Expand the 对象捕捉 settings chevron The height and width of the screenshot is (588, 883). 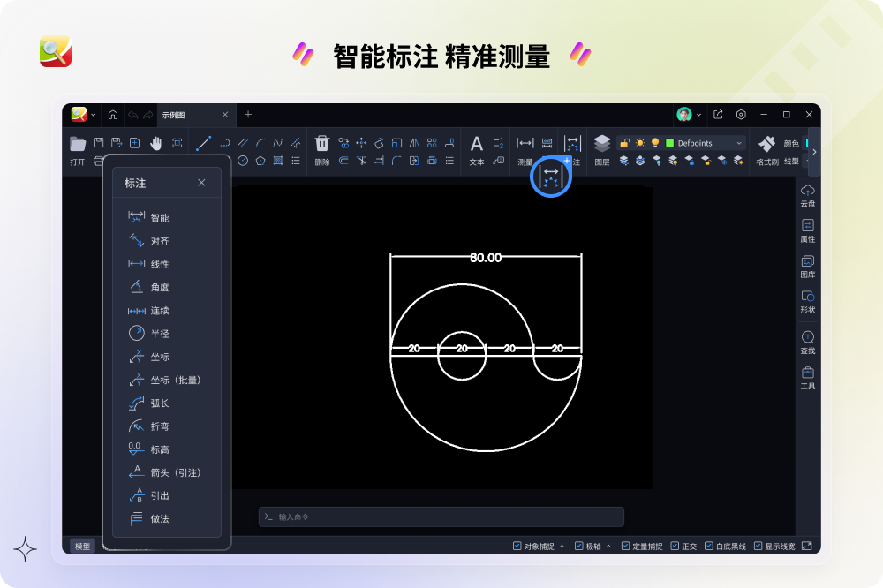[562, 546]
